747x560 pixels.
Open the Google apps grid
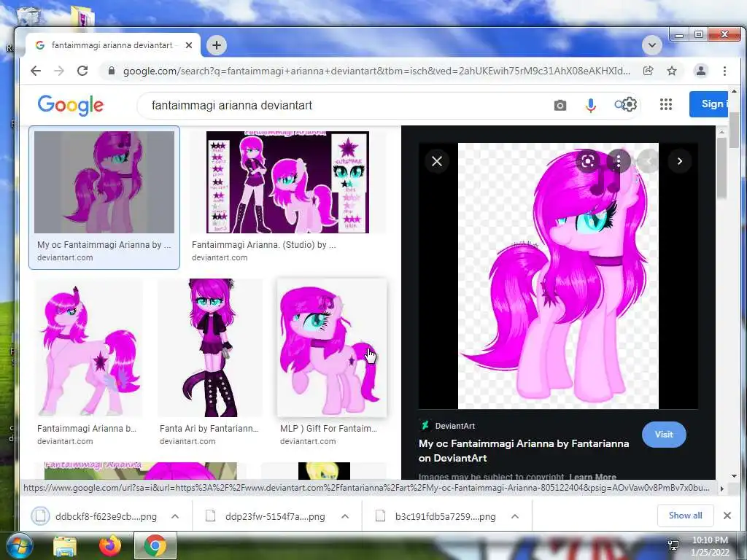click(x=666, y=104)
